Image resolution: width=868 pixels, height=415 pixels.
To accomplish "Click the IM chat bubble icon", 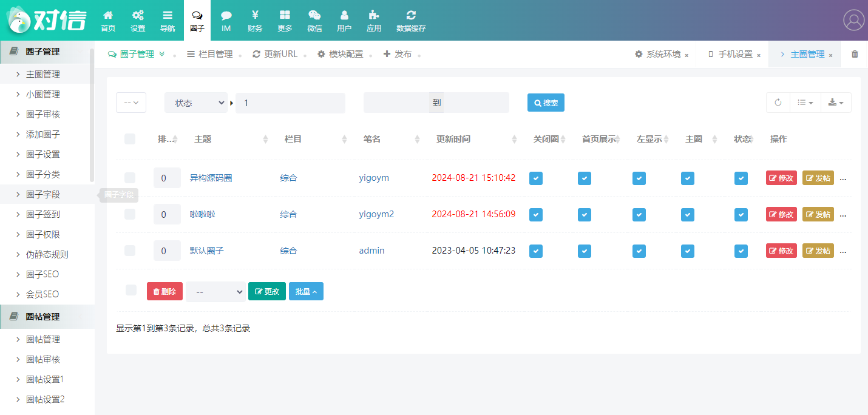I will tap(226, 15).
